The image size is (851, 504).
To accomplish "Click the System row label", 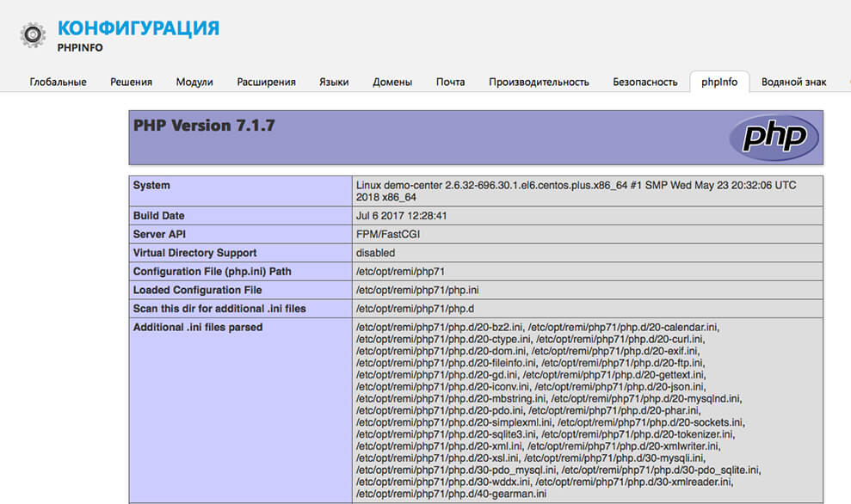I will [151, 185].
